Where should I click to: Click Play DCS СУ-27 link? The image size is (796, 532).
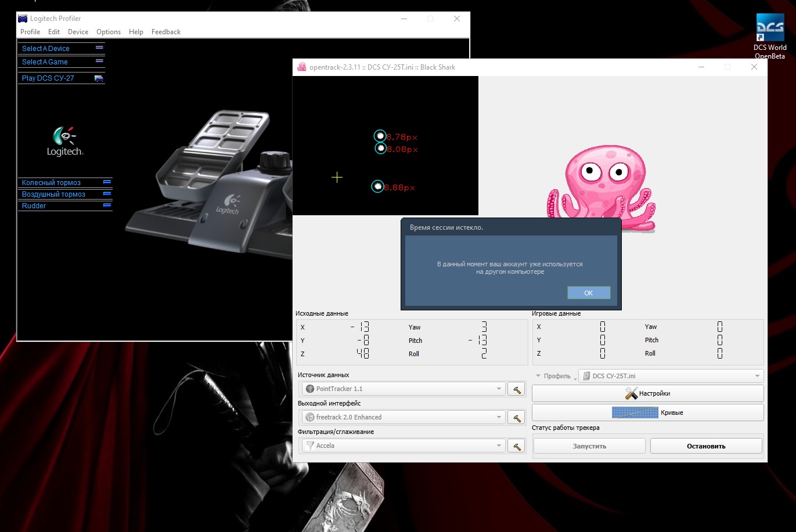pos(48,78)
